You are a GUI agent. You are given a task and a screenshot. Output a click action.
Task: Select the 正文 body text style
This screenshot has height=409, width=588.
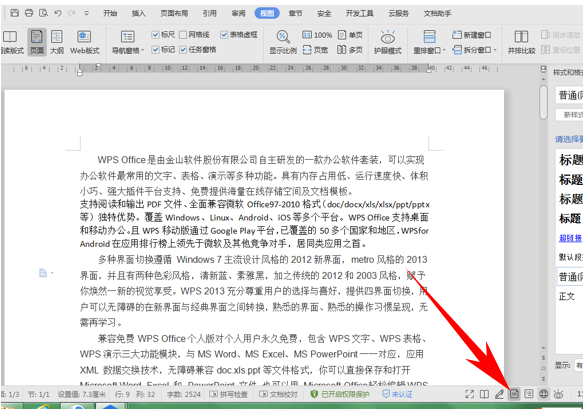pyautogui.click(x=567, y=297)
